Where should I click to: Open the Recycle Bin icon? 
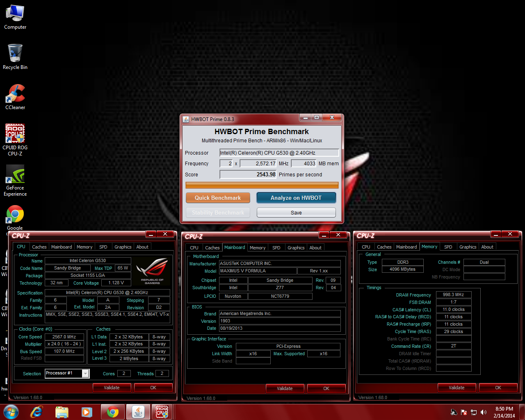click(x=15, y=57)
